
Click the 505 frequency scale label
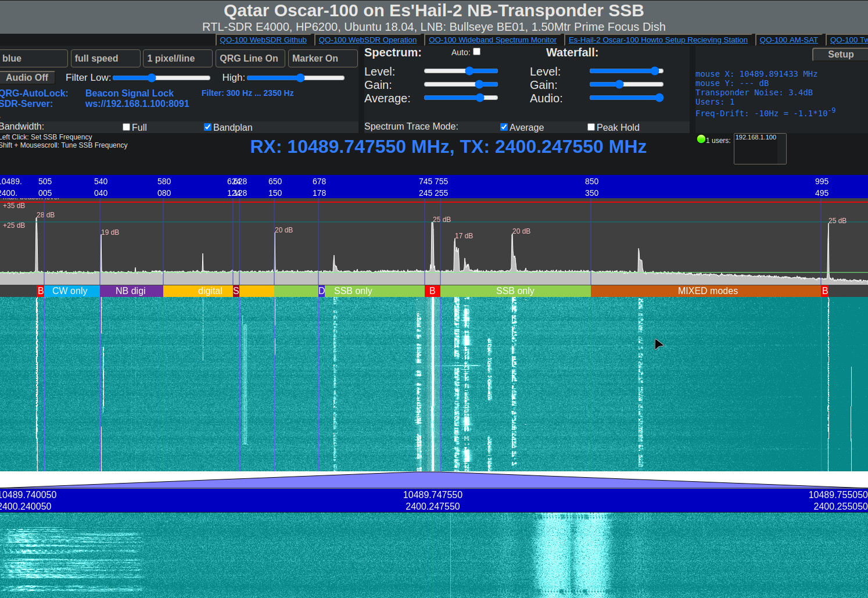[45, 181]
